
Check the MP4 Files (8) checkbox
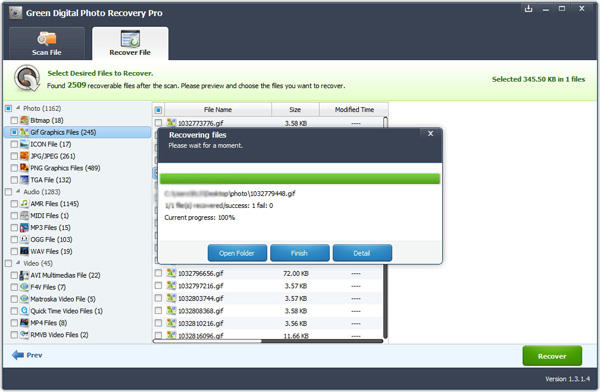tap(14, 323)
